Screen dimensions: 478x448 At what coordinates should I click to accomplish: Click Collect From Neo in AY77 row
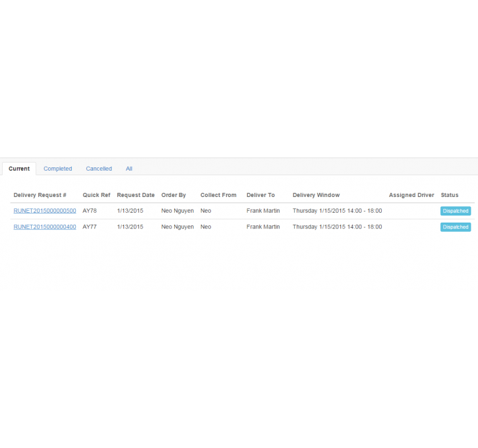pyautogui.click(x=206, y=227)
